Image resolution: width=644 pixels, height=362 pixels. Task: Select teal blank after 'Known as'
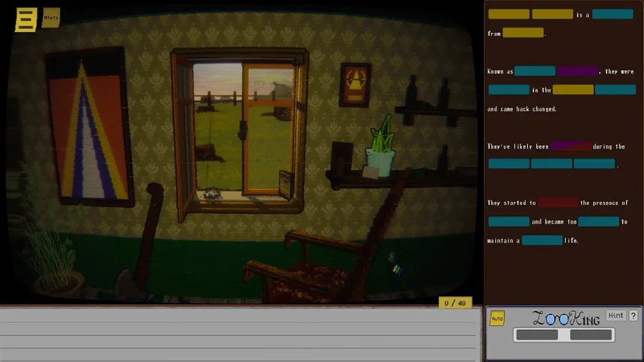(x=535, y=71)
